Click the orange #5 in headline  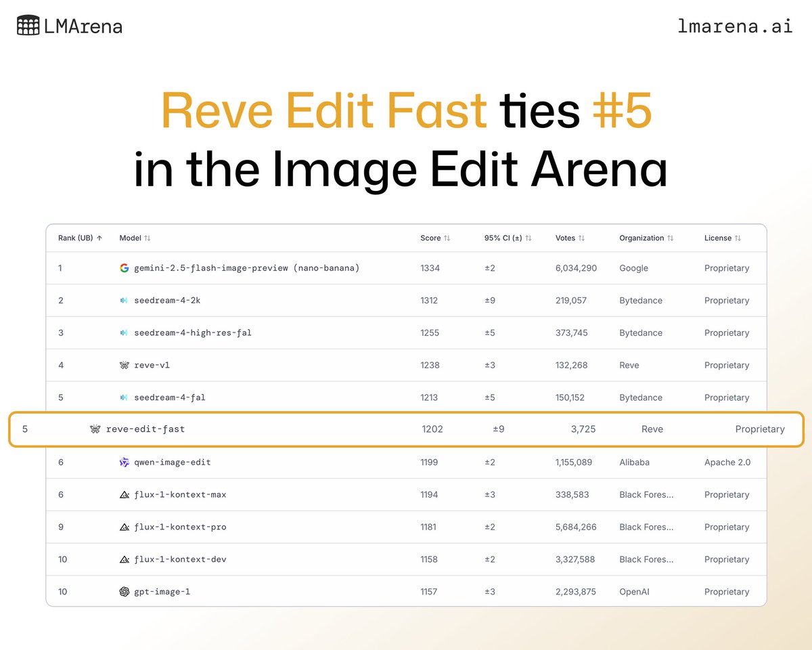pyautogui.click(x=622, y=111)
